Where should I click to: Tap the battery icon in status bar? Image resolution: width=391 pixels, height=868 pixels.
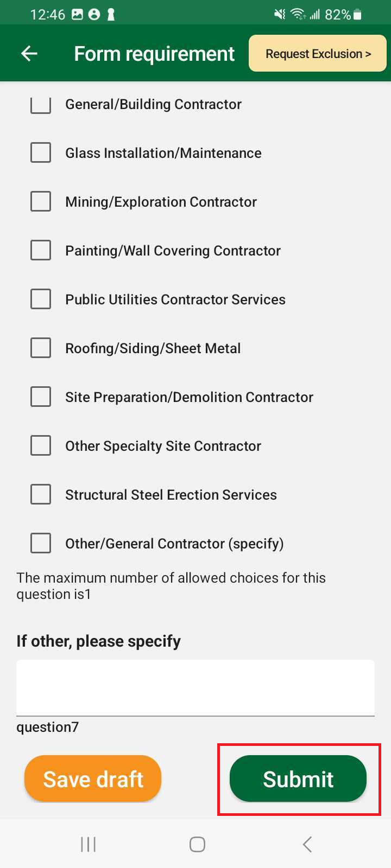click(357, 15)
